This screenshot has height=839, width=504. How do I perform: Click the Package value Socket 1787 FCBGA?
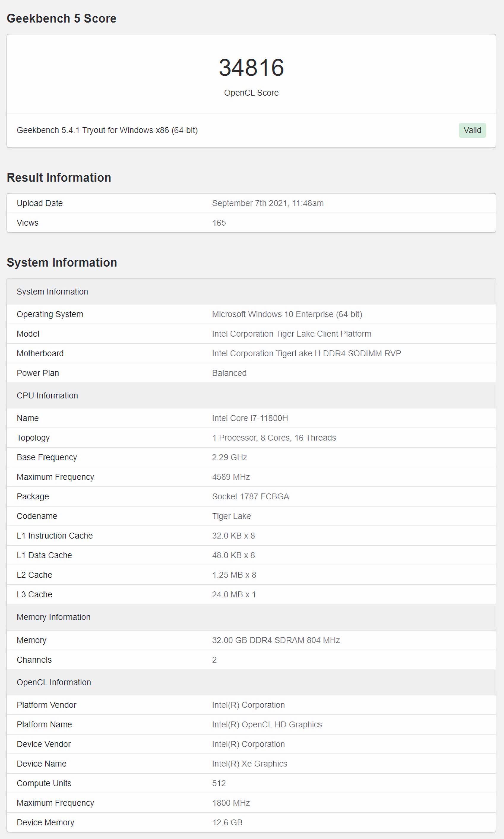click(251, 497)
